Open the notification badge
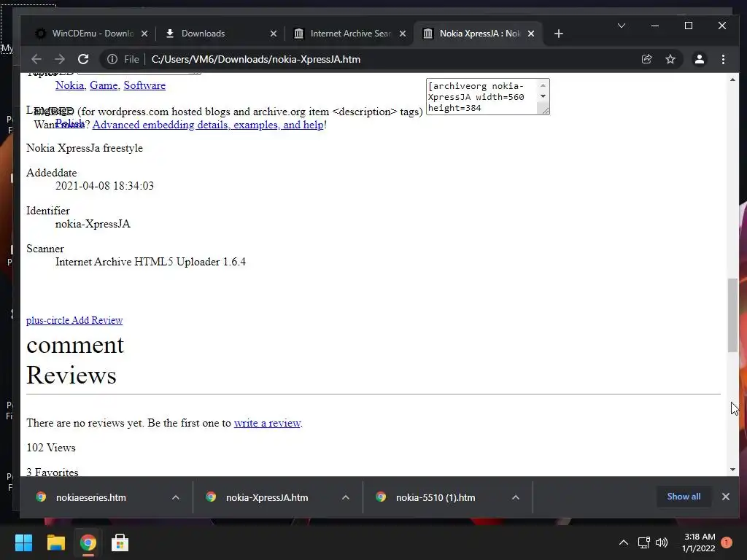 tap(727, 542)
